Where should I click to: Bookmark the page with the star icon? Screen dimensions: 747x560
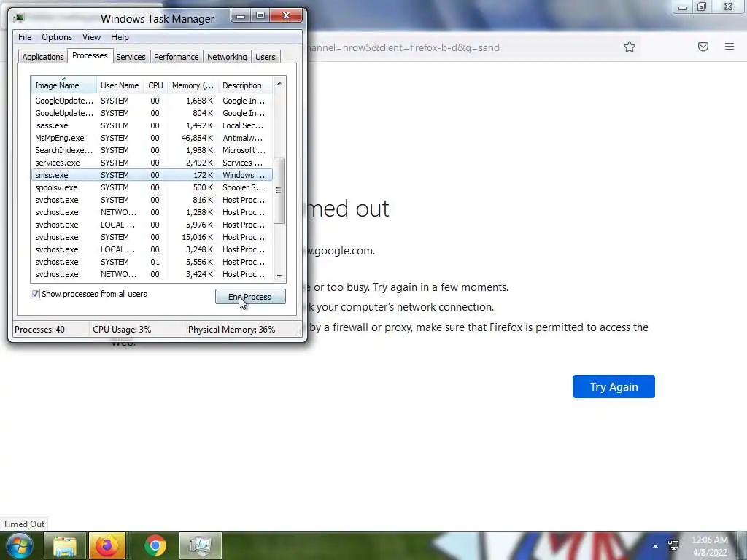(x=630, y=47)
